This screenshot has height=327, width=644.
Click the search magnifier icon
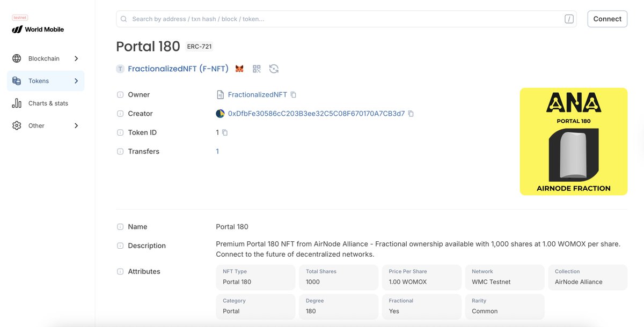click(x=123, y=19)
